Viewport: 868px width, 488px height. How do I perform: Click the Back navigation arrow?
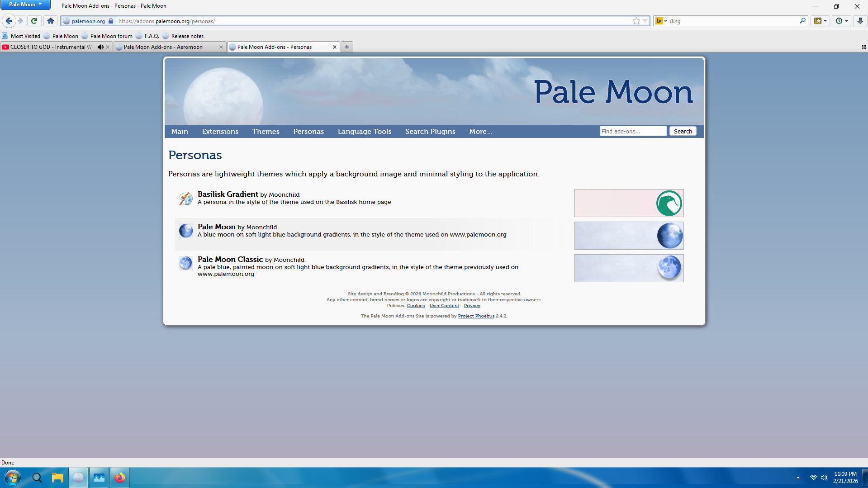[9, 21]
